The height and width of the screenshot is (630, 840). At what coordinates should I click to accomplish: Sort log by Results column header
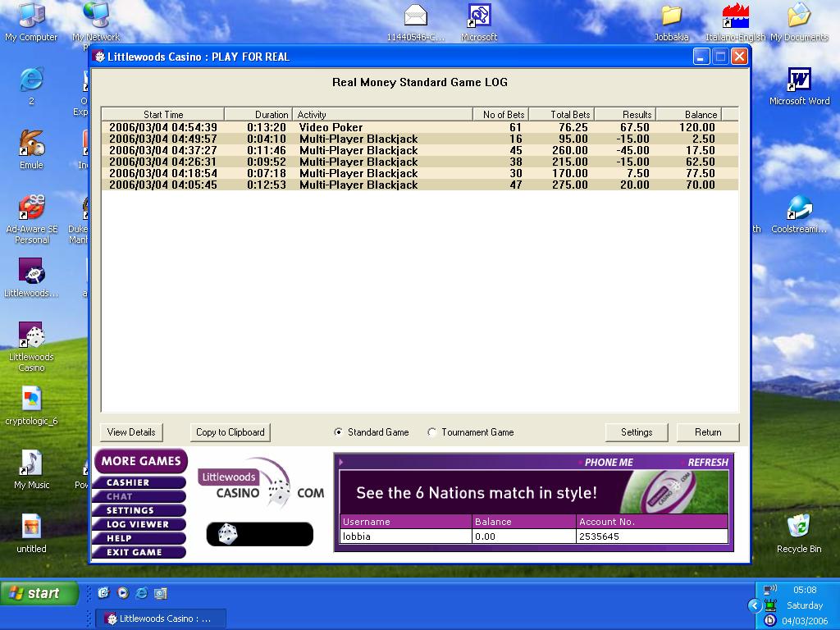tap(626, 114)
